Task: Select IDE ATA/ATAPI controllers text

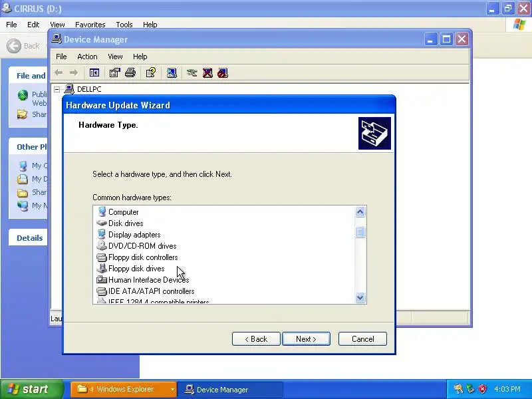Action: (152, 291)
